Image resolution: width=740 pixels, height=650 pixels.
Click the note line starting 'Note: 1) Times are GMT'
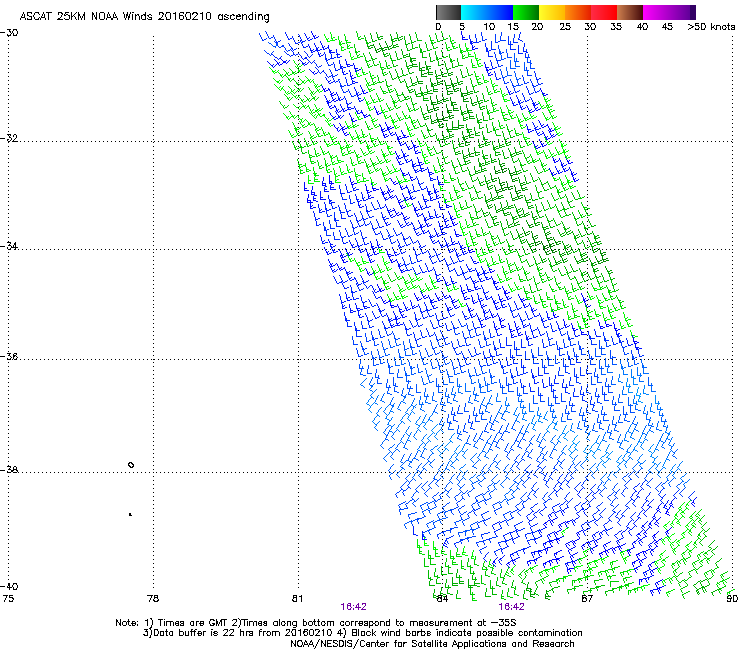tap(316, 623)
